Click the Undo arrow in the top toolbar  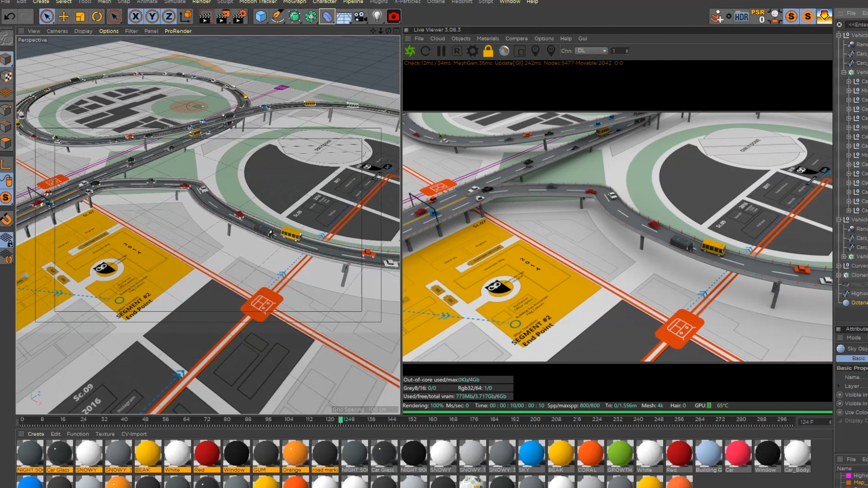point(9,17)
